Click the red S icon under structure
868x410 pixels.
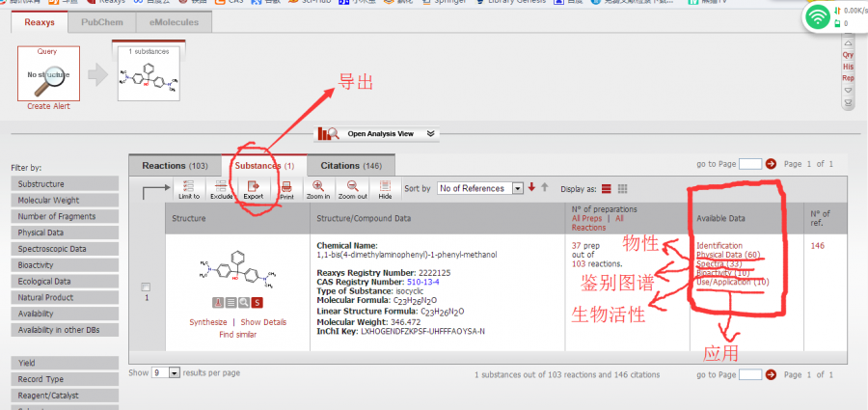pos(257,303)
